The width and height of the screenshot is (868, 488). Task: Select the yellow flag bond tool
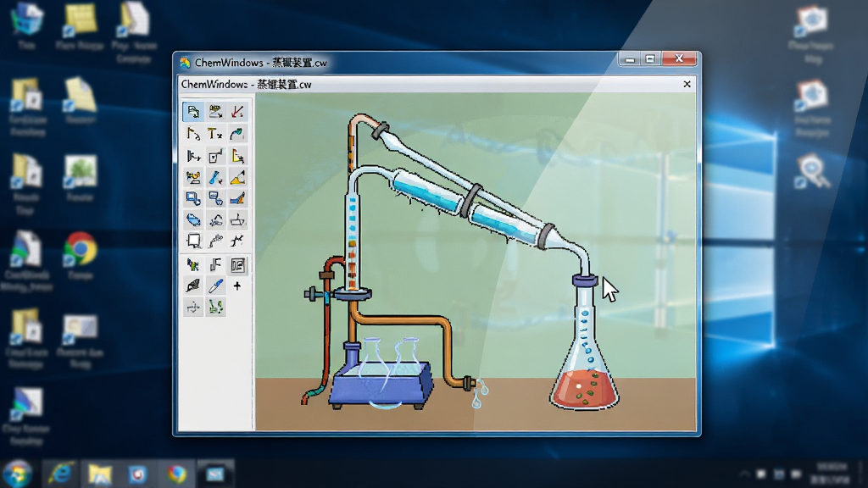(x=193, y=134)
